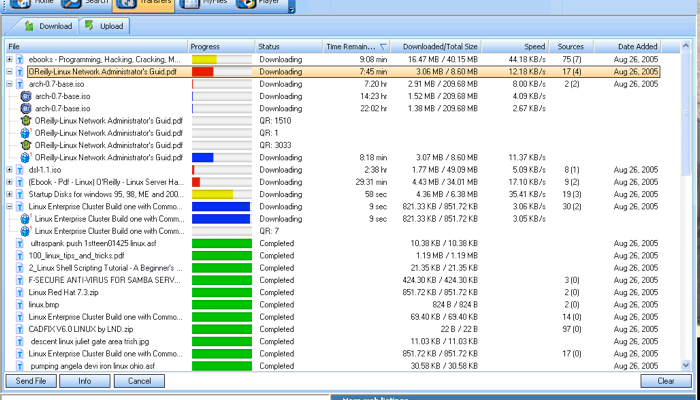The image size is (700, 400).
Task: Click the scrollbar down arrow
Action: click(686, 365)
